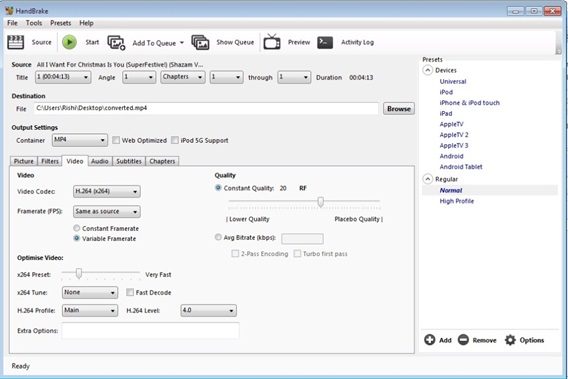Click the Browse button
Image resolution: width=568 pixels, height=379 pixels.
399,109
